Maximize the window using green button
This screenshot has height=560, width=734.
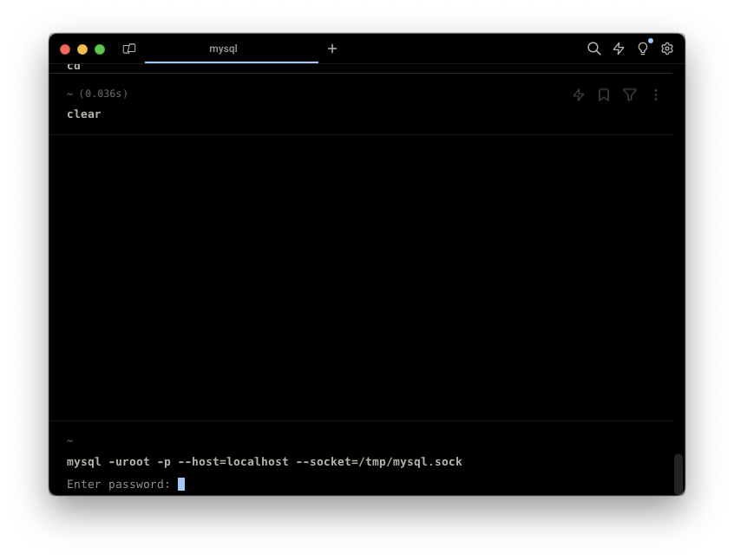[100, 49]
